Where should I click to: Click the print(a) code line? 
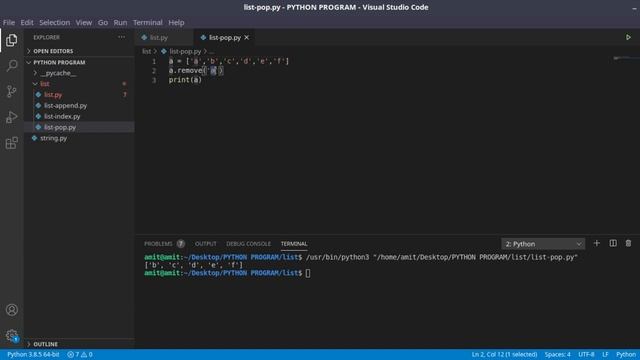tap(185, 80)
